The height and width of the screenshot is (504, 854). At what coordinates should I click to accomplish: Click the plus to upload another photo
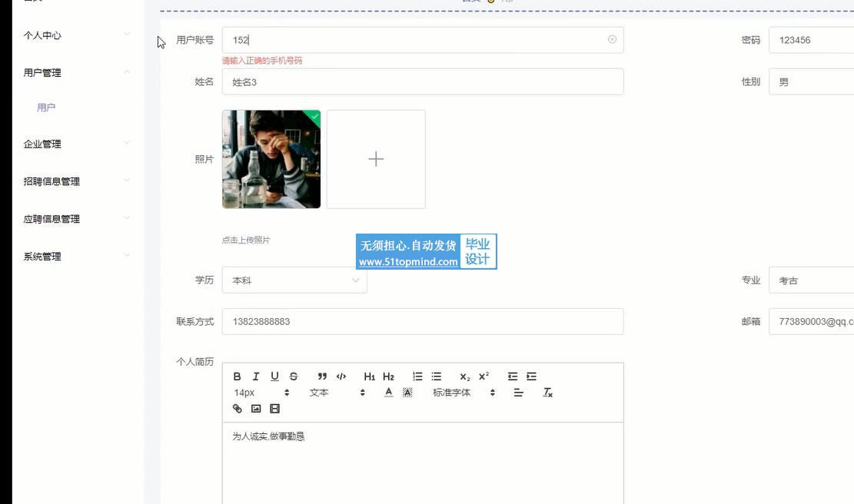[x=376, y=159]
